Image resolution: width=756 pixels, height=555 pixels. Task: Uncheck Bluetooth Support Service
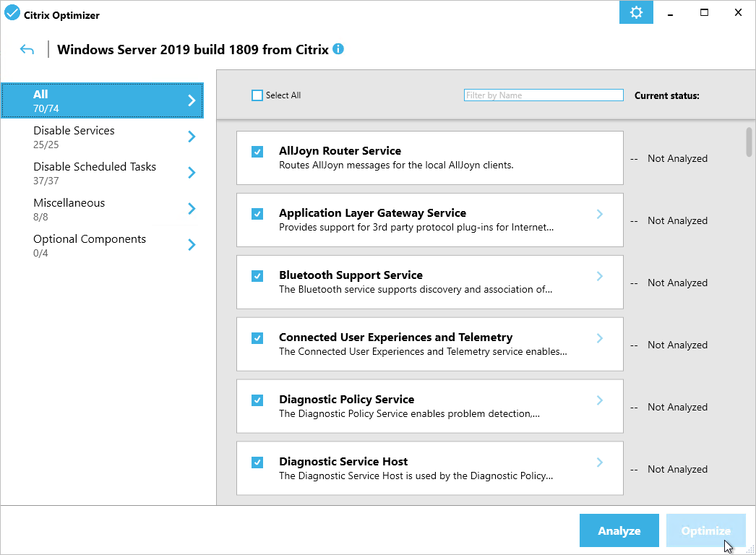257,276
